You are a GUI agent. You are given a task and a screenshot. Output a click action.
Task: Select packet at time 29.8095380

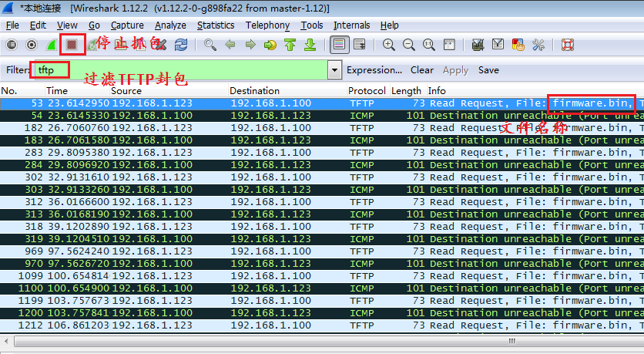(322, 153)
